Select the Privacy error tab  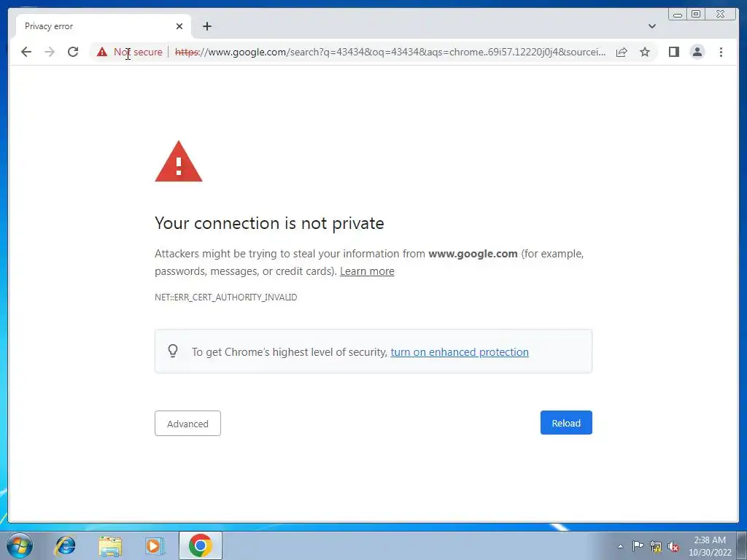(x=104, y=26)
